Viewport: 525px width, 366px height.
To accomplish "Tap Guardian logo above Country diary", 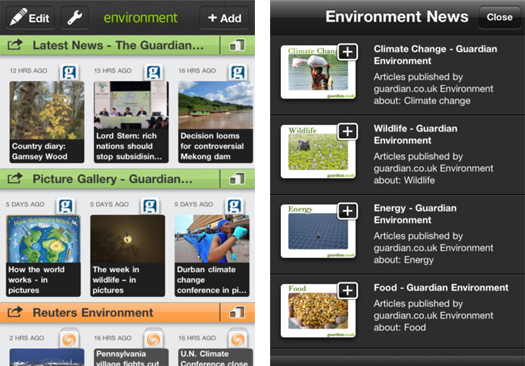I will coord(69,72).
